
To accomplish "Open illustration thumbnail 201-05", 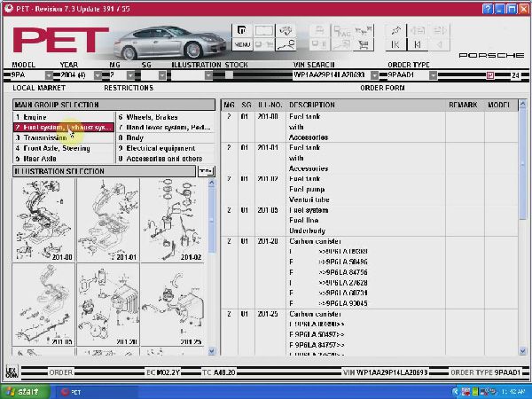I will tap(43, 305).
